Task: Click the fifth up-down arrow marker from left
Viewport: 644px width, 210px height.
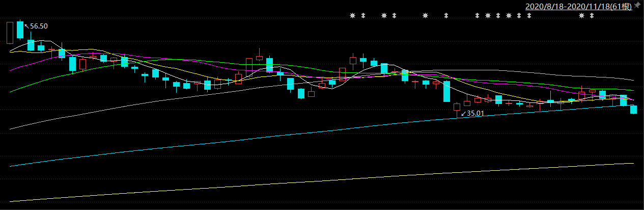Action: (498, 15)
